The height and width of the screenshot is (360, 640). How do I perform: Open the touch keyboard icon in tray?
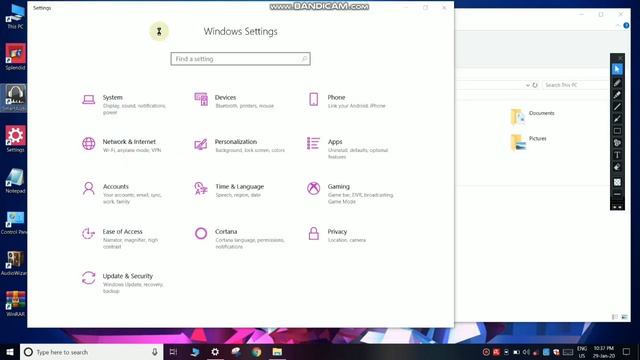(x=568, y=352)
